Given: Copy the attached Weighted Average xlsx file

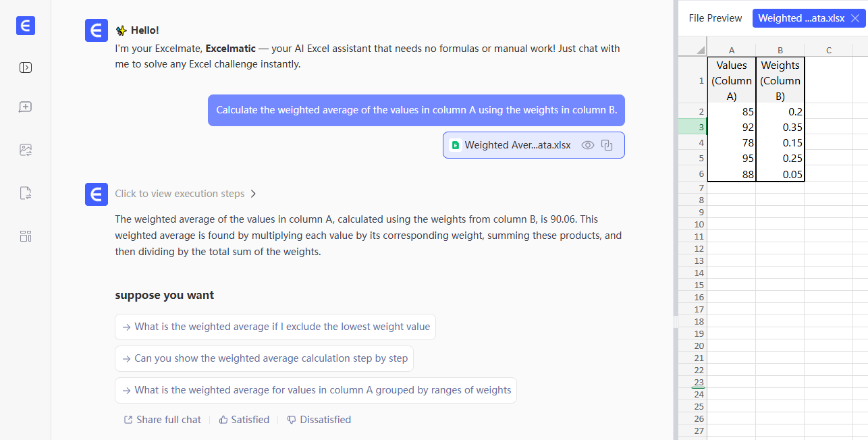Looking at the screenshot, I should (x=607, y=145).
